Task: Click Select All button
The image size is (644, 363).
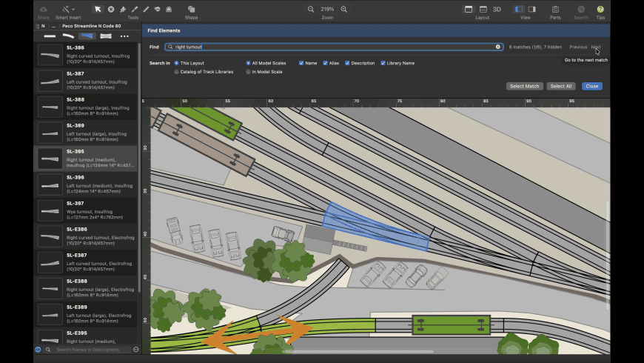Action: tap(560, 87)
